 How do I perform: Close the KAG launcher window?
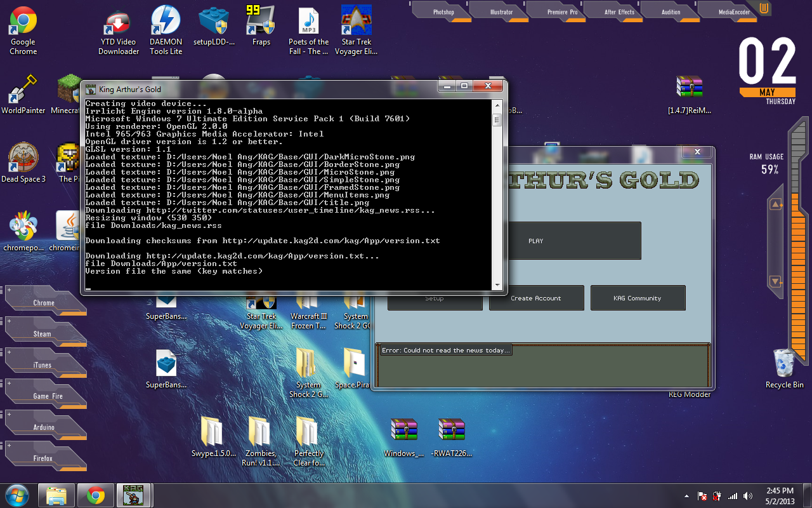tap(697, 152)
